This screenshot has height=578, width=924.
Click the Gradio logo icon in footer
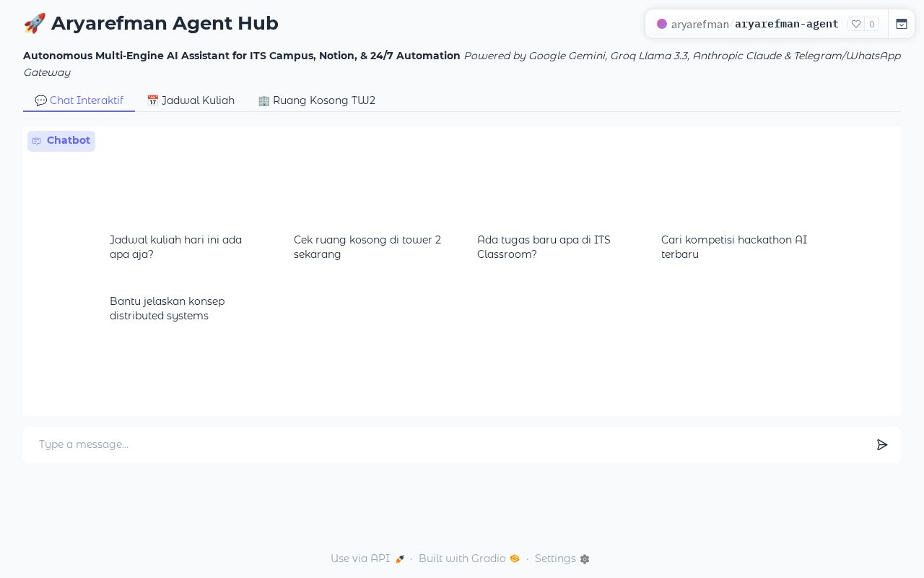[515, 558]
